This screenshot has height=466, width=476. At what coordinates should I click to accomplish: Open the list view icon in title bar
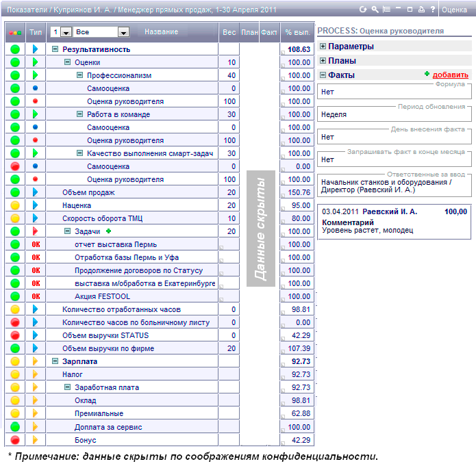tap(386, 10)
